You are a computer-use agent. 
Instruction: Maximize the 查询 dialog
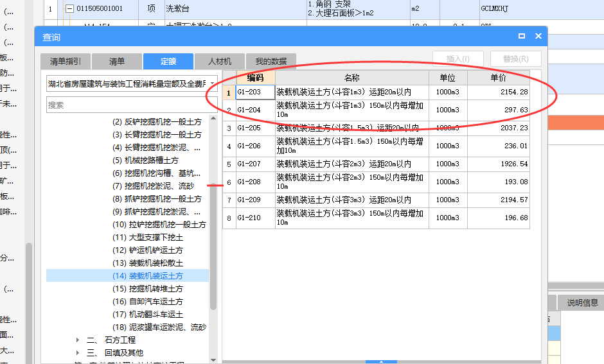coord(522,36)
